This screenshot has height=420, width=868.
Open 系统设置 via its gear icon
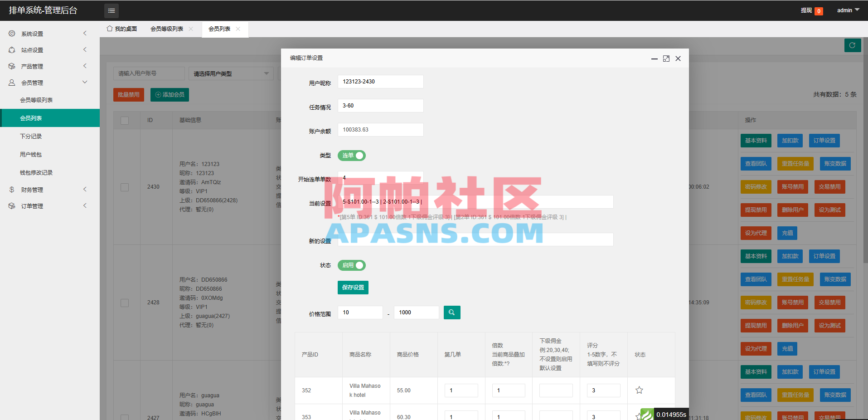point(11,33)
